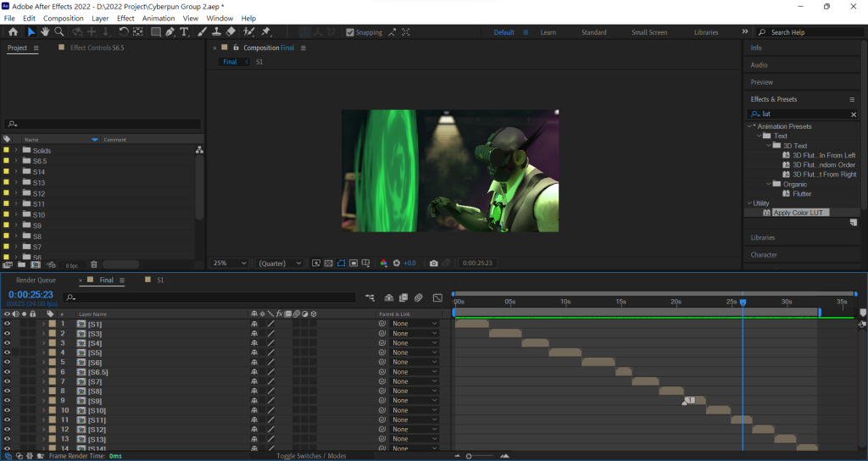Open the Show Channel RGB color menu

pyautogui.click(x=383, y=263)
